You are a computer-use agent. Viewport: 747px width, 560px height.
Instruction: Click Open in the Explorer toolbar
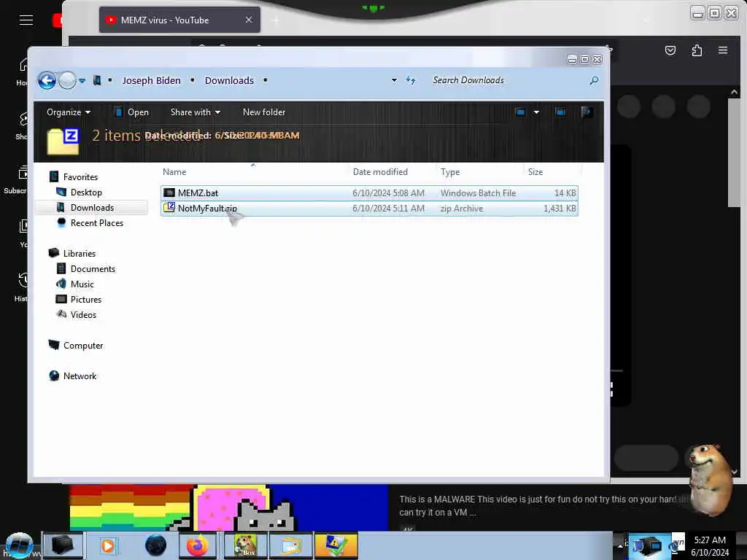(x=132, y=112)
